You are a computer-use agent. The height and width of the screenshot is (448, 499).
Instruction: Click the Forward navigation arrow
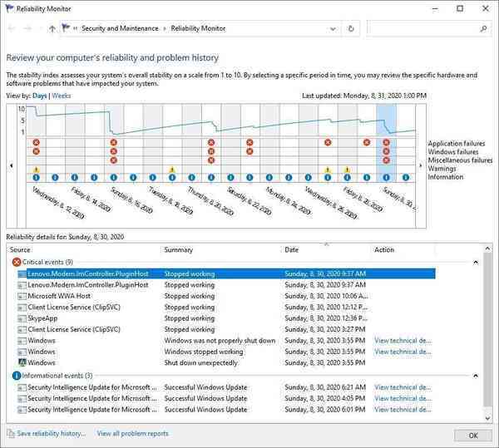28,28
